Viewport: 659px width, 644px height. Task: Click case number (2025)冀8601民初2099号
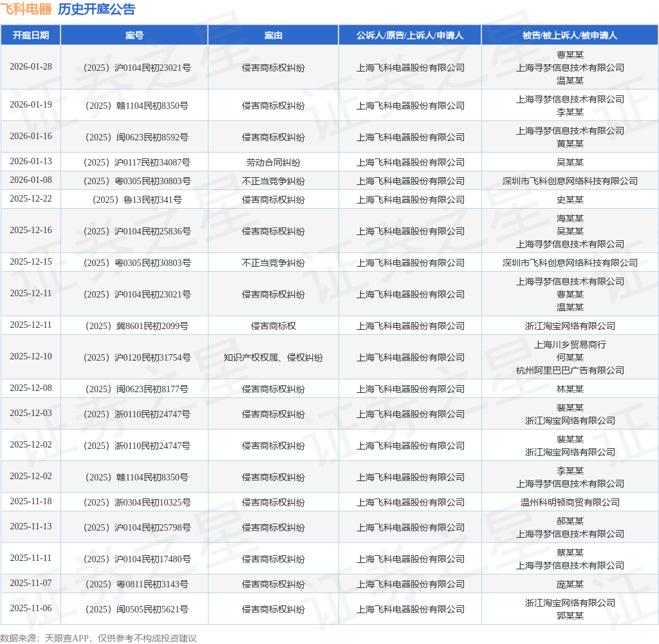[x=137, y=326]
